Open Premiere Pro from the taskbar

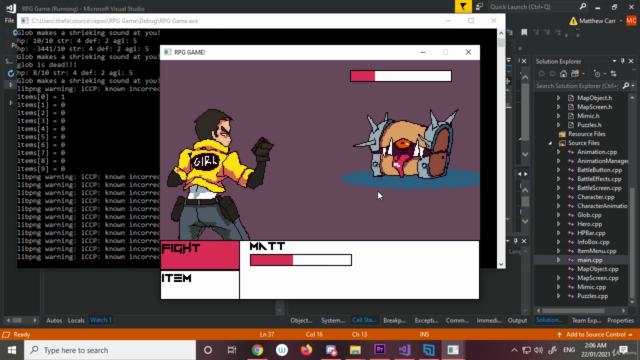point(380,350)
